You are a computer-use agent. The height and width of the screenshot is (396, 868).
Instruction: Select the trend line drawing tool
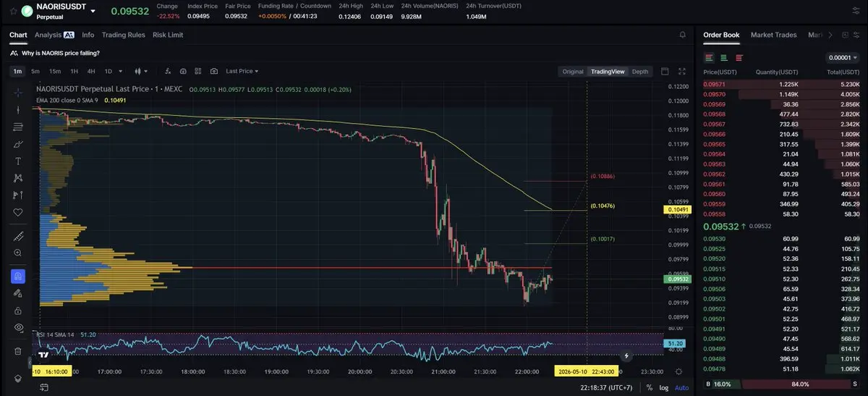(19, 109)
